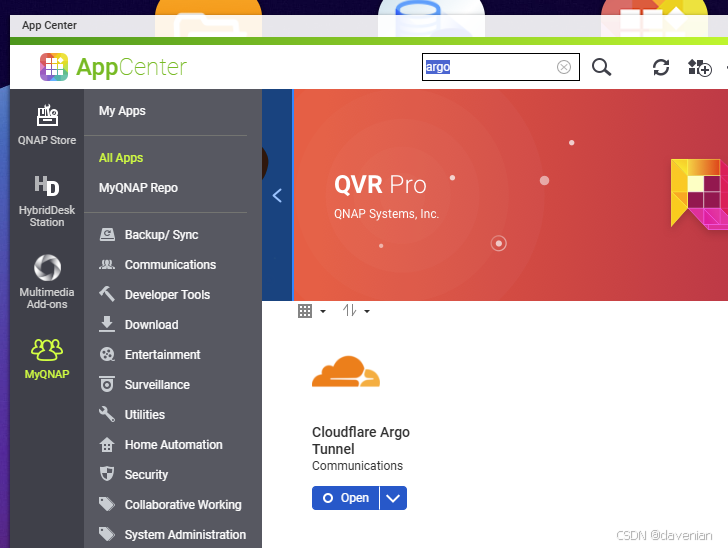Select the Collaborative Working category label
Screen dimensions: 728x548
[183, 505]
